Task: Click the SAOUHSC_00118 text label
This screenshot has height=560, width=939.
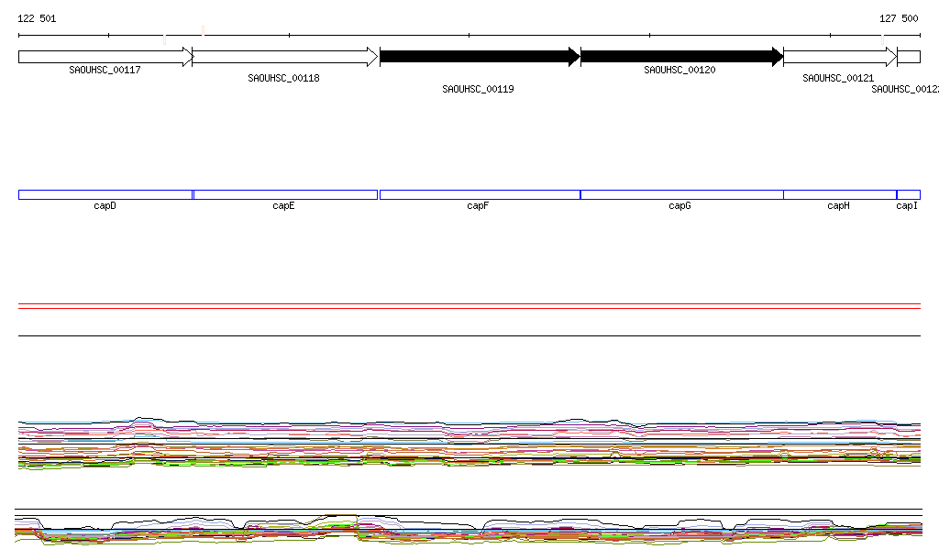Action: tap(283, 79)
